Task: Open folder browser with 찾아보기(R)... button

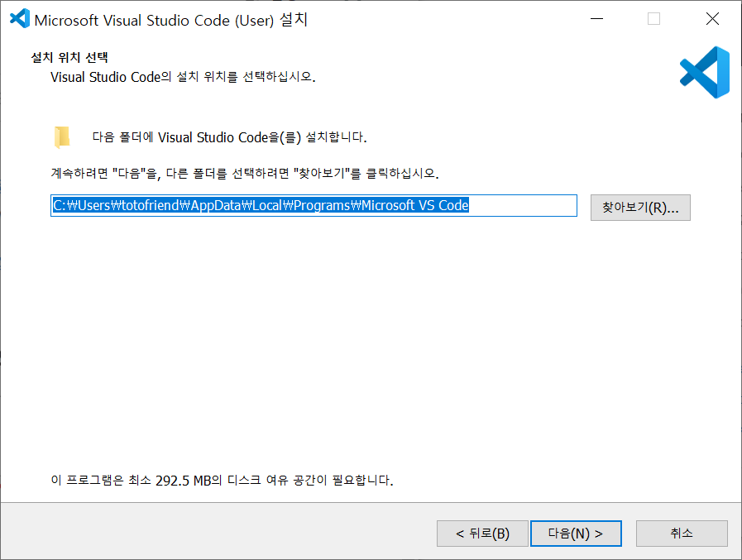Action: [640, 208]
